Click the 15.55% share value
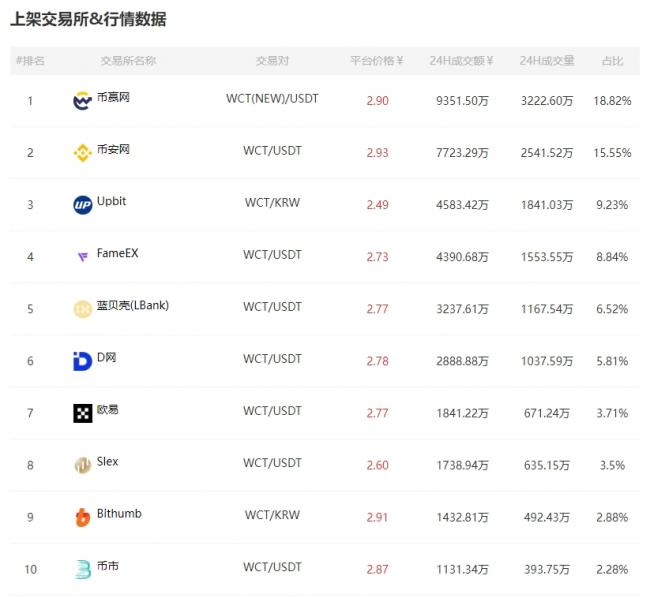The width and height of the screenshot is (650, 598). point(612,153)
